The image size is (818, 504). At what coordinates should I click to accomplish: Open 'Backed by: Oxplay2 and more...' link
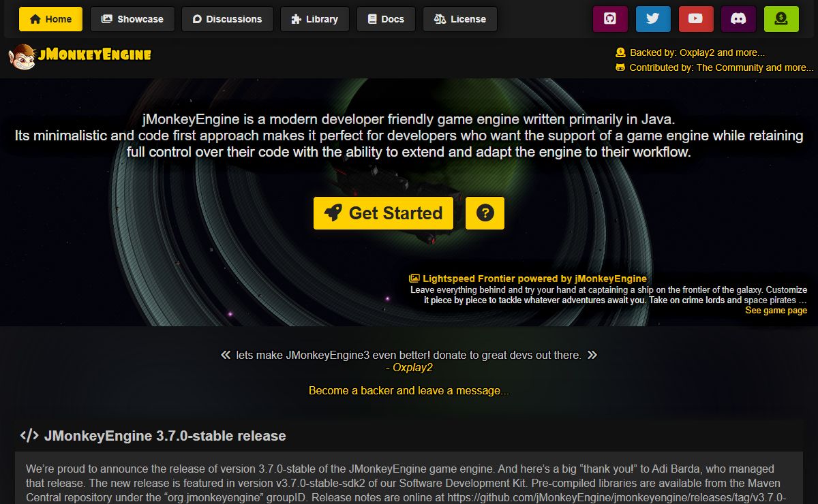[690, 52]
